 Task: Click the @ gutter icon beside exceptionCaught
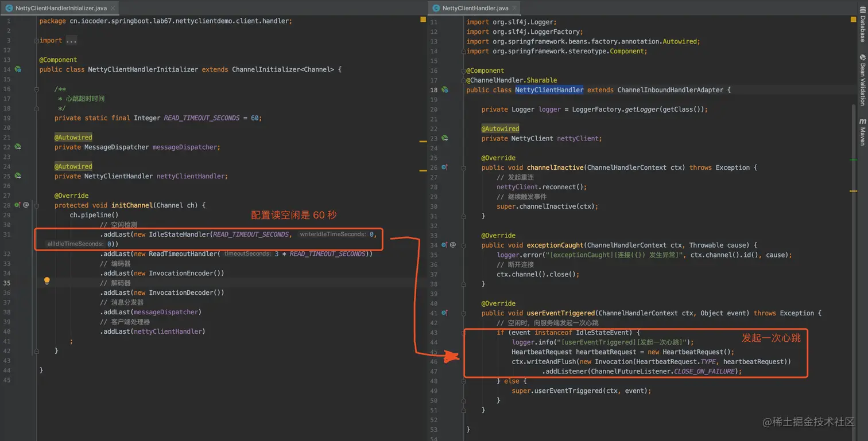[453, 245]
